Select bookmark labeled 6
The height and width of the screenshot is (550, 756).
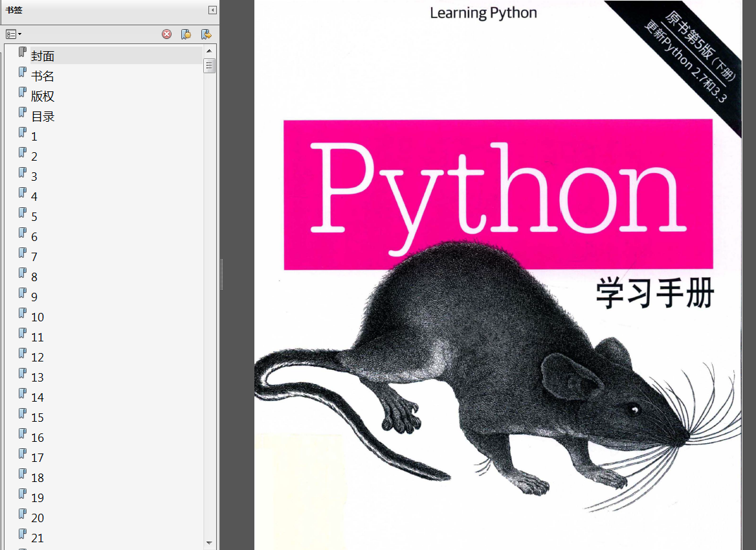pos(34,237)
